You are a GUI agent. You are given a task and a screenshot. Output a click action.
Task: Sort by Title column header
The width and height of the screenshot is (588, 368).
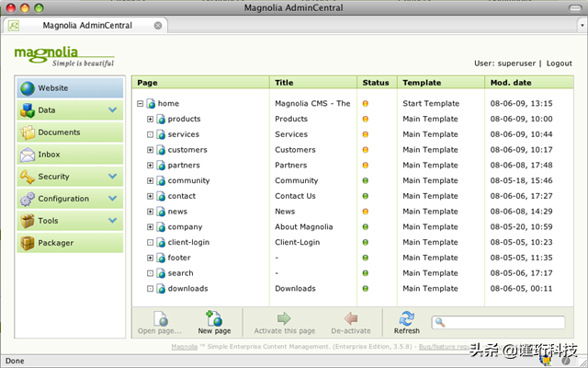pos(313,83)
